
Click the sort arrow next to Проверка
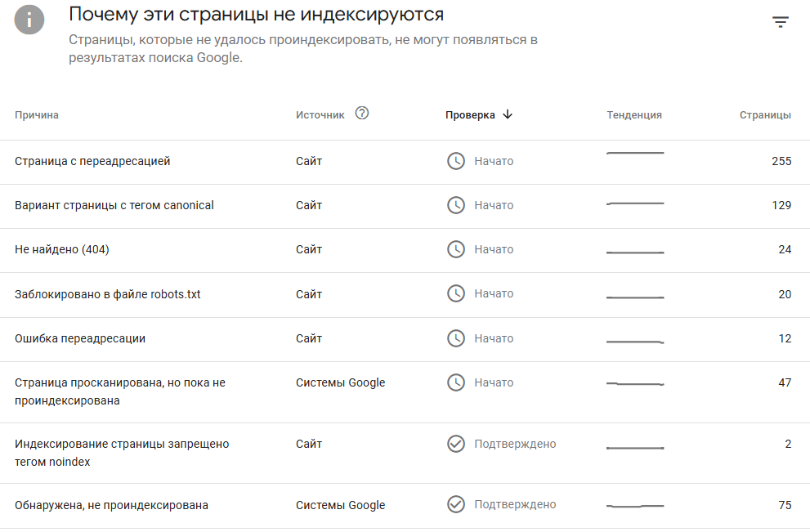pyautogui.click(x=508, y=114)
